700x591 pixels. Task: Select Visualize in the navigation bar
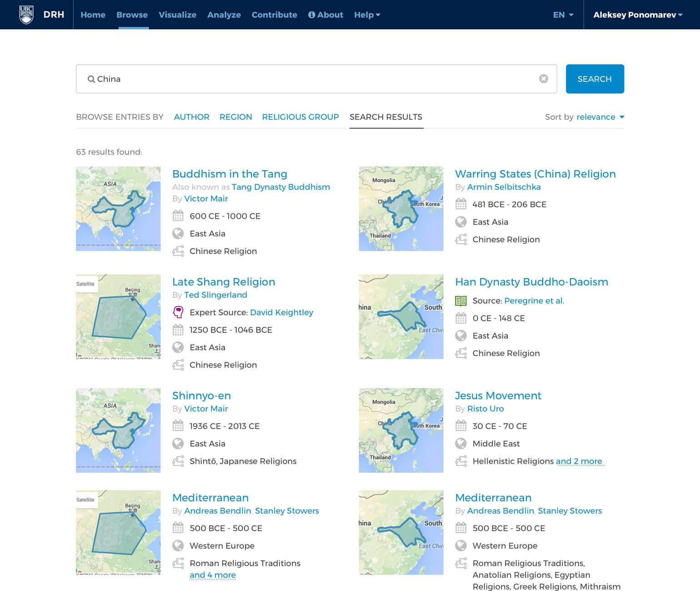tap(177, 15)
